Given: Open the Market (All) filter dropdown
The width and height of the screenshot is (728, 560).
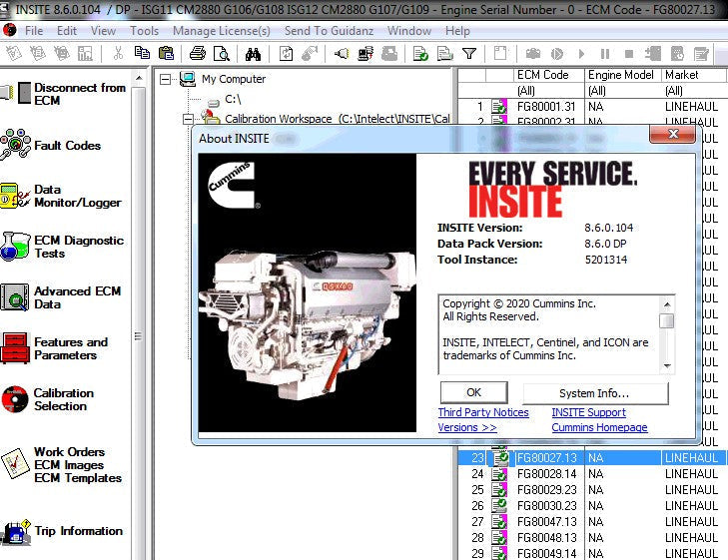Looking at the screenshot, I should coord(694,91).
